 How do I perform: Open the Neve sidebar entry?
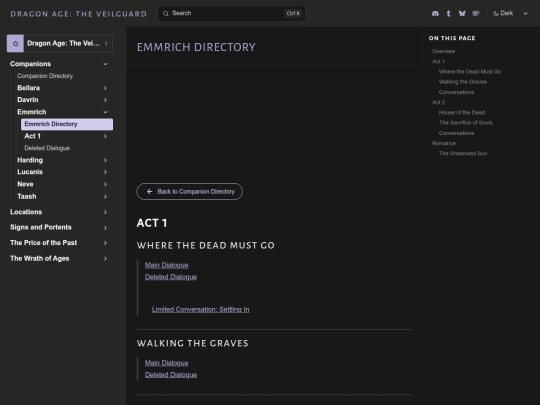coord(25,184)
